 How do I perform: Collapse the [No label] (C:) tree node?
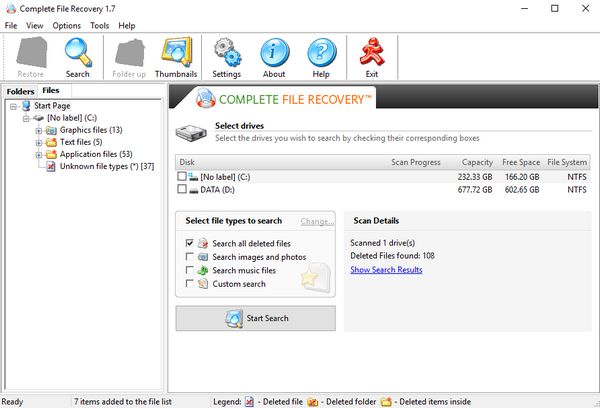pos(26,119)
